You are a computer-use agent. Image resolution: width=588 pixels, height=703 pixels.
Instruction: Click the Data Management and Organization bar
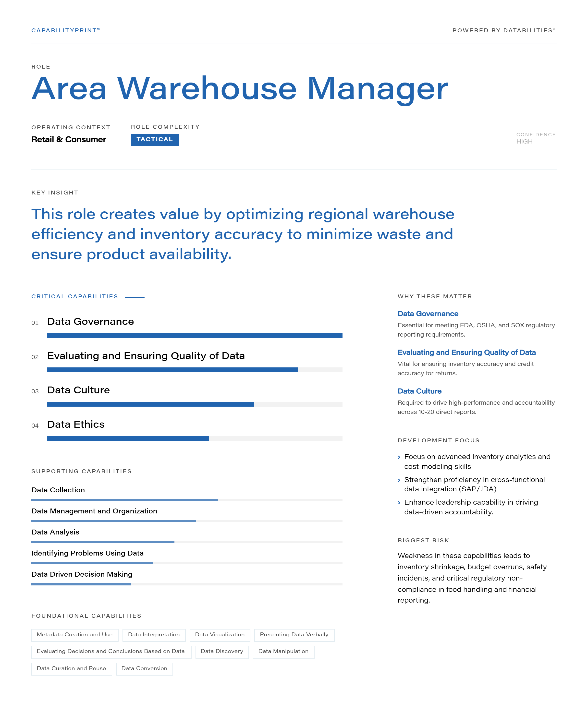pyautogui.click(x=187, y=521)
